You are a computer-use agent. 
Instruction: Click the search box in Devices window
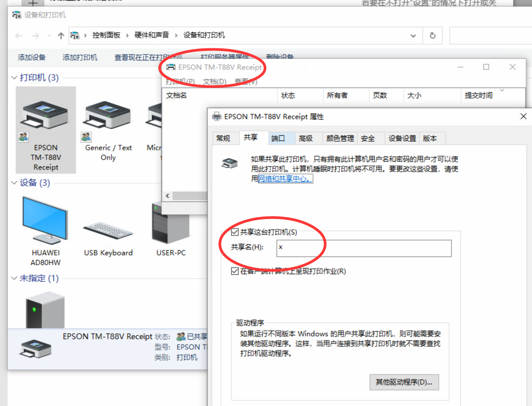[491, 36]
